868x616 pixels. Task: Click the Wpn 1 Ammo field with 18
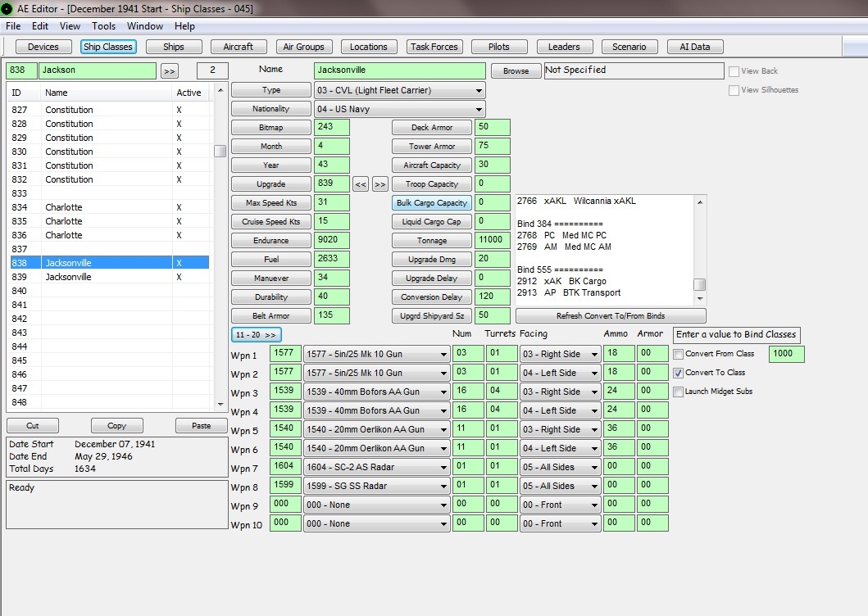[618, 353]
